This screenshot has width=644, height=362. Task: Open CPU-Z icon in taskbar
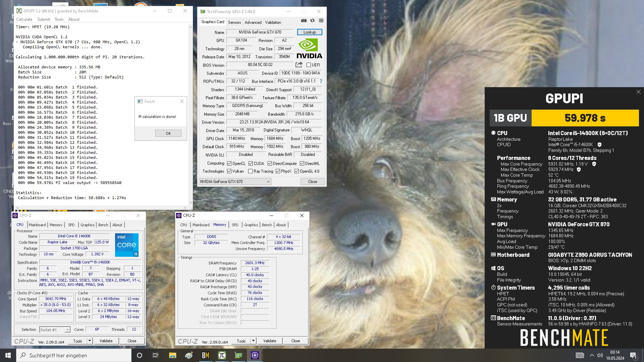255,355
